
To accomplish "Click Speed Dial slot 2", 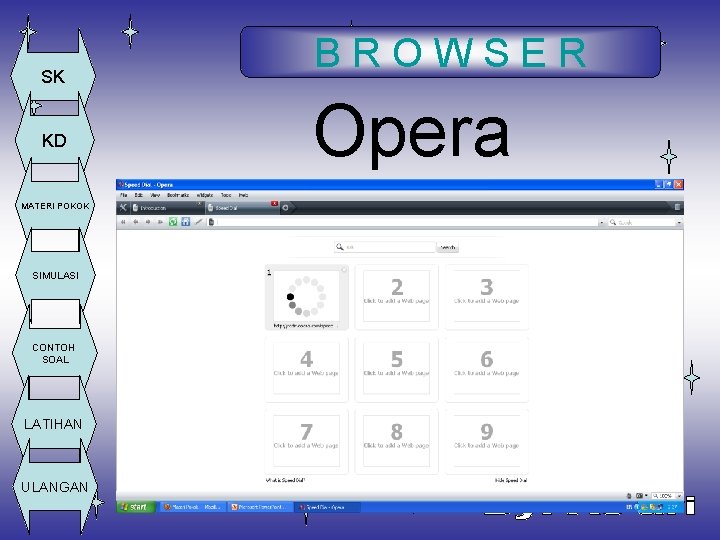I will tap(396, 296).
